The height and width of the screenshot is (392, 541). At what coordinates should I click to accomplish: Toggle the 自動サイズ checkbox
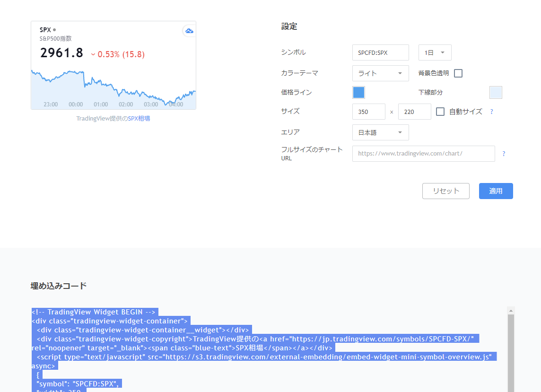click(440, 112)
